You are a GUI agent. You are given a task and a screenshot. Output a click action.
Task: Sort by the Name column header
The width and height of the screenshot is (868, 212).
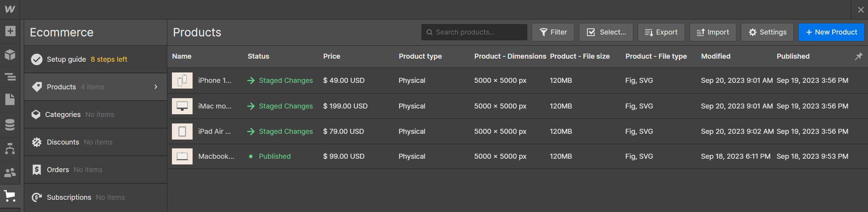point(181,56)
